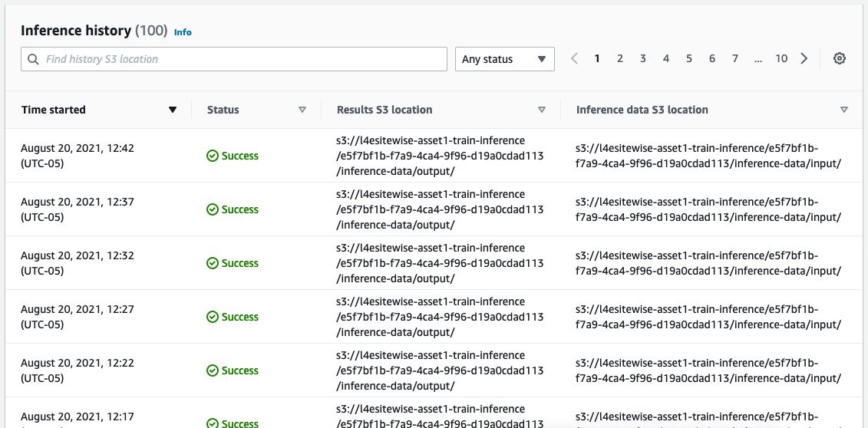Sort by Time started arrow
The width and height of the screenshot is (868, 428).
173,110
